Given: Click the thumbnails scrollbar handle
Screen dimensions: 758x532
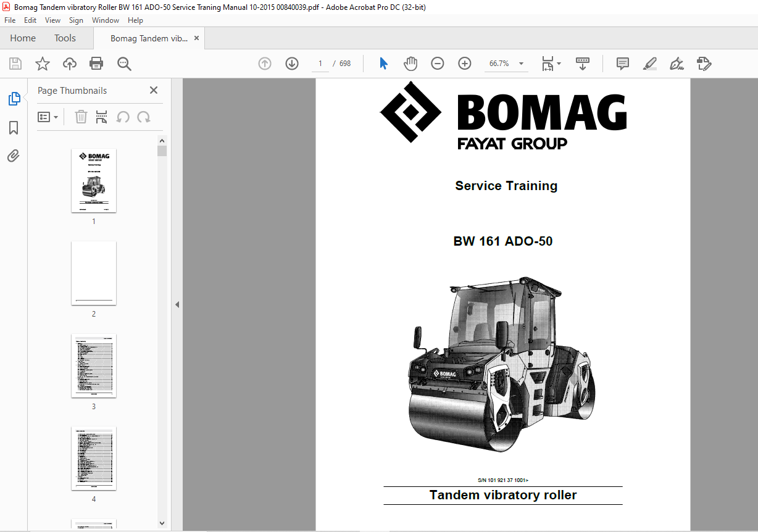Looking at the screenshot, I should click(162, 151).
